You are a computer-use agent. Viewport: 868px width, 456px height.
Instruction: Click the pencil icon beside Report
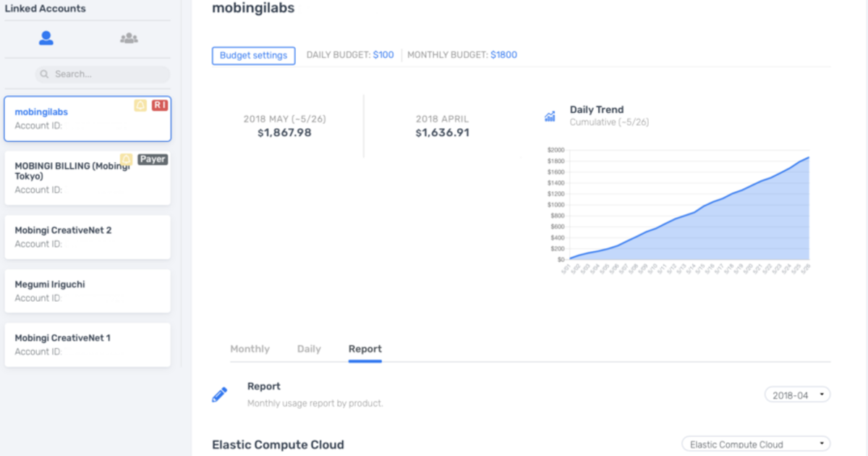pos(220,394)
